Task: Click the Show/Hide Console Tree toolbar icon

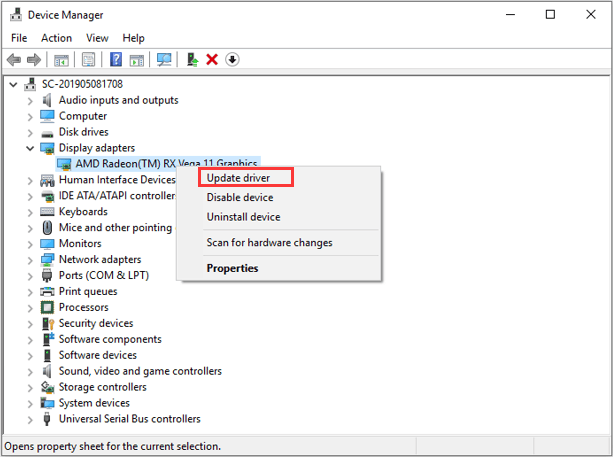Action: pyautogui.click(x=61, y=60)
